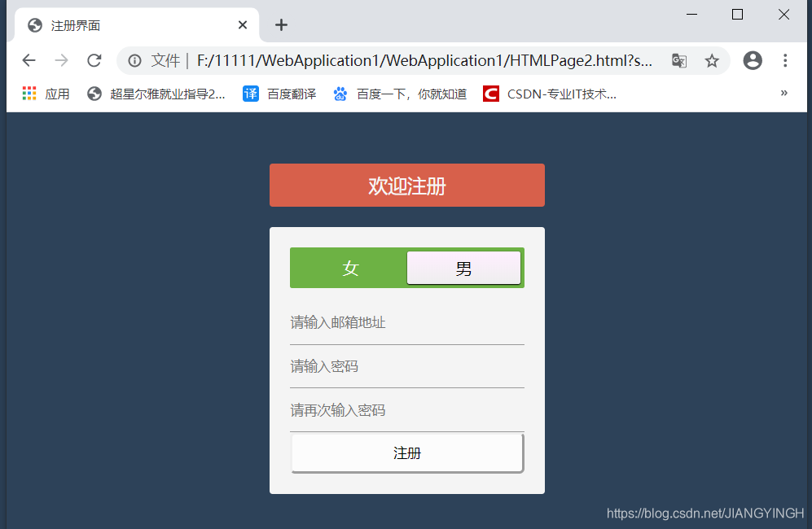Click the 应用 apps grid icon

pyautogui.click(x=29, y=93)
